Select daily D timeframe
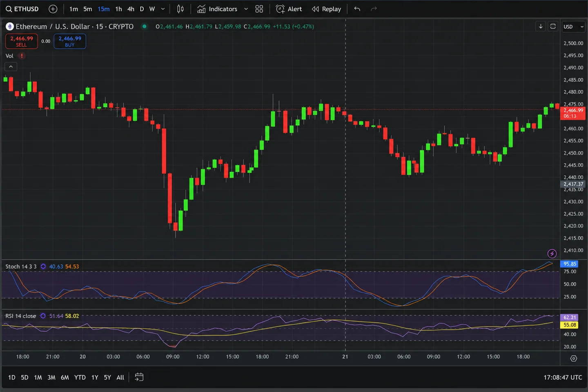Image resolution: width=588 pixels, height=392 pixels. click(142, 9)
